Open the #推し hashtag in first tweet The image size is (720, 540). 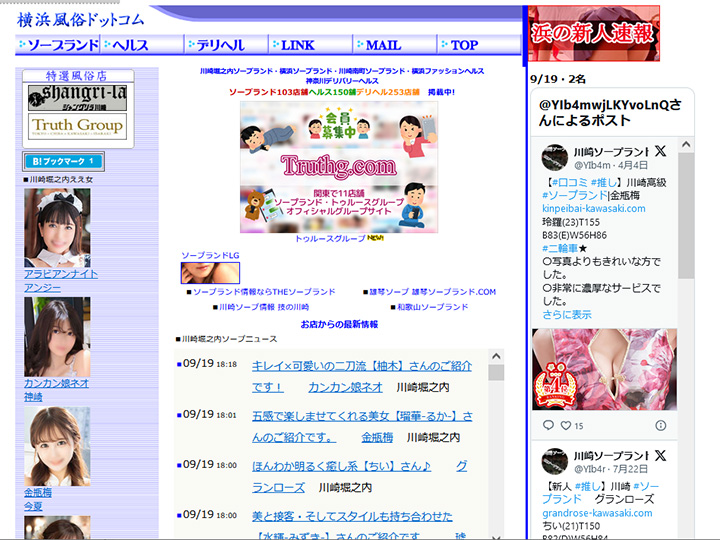(x=603, y=182)
